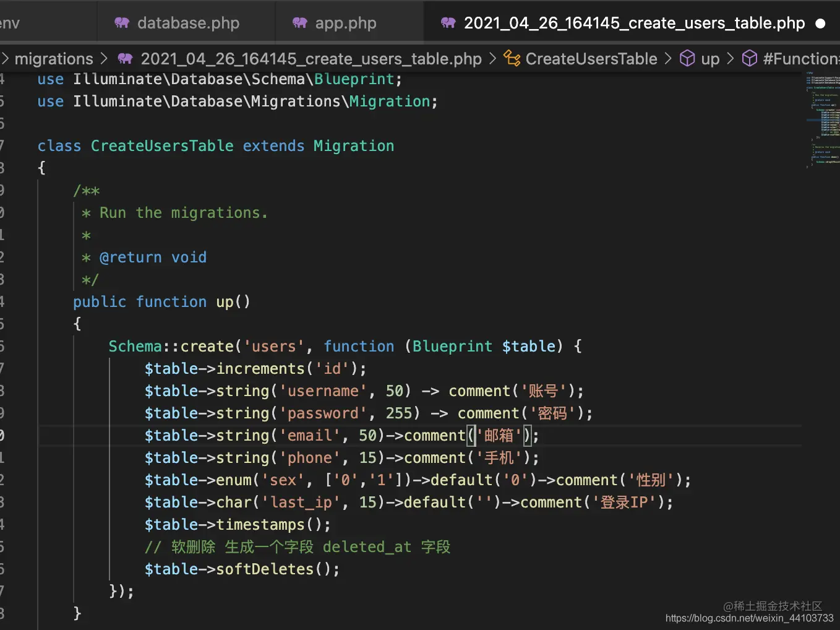Click the '登录IP' comment string
Viewport: 840px width, 630px height.
[x=624, y=503]
